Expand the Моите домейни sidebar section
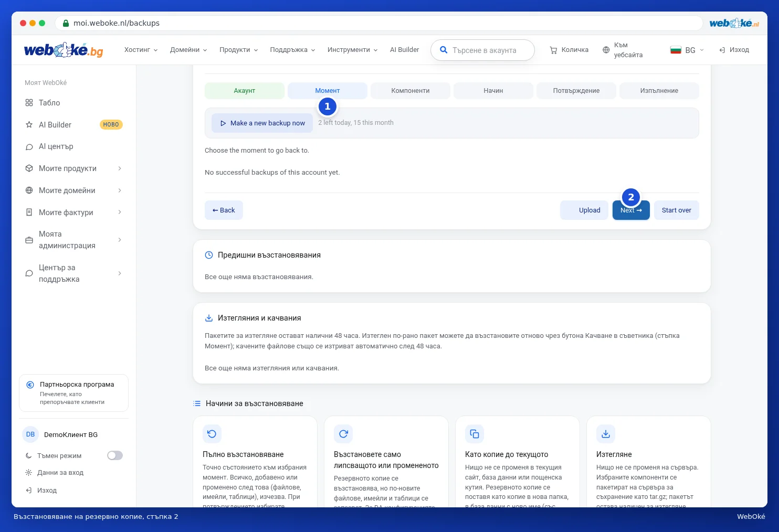Image resolution: width=779 pixels, height=532 pixels. [73, 190]
